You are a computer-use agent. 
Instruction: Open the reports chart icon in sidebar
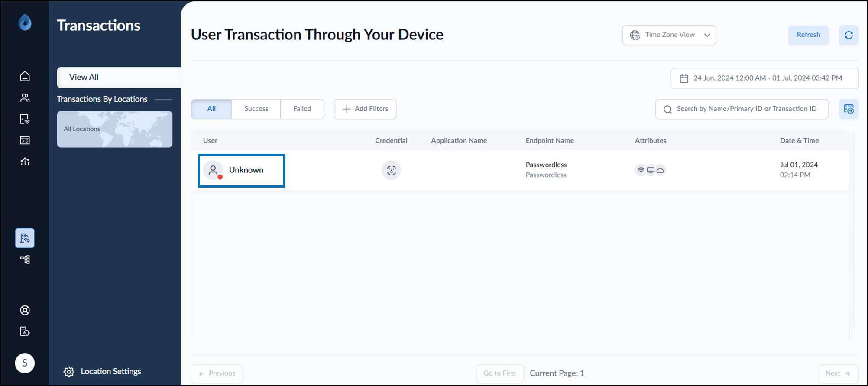point(25,162)
